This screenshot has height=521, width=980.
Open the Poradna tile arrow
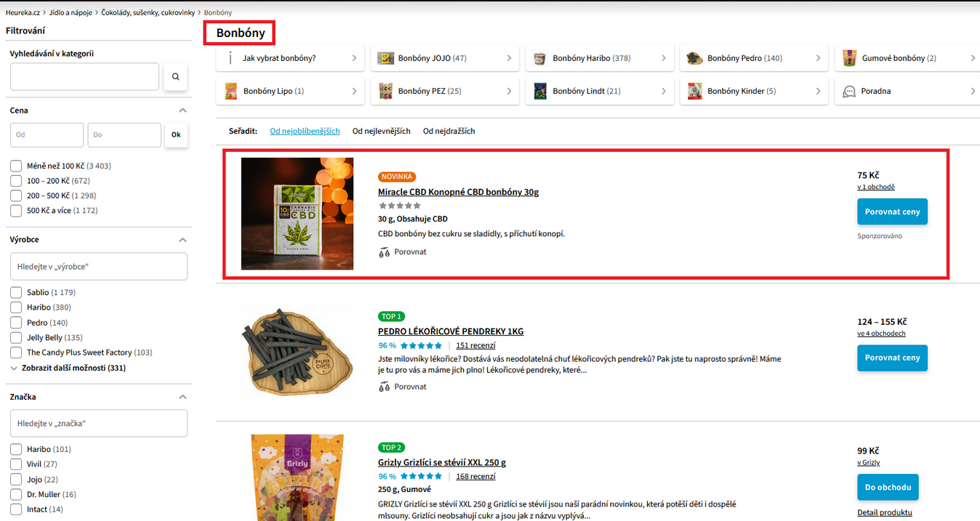(x=973, y=91)
